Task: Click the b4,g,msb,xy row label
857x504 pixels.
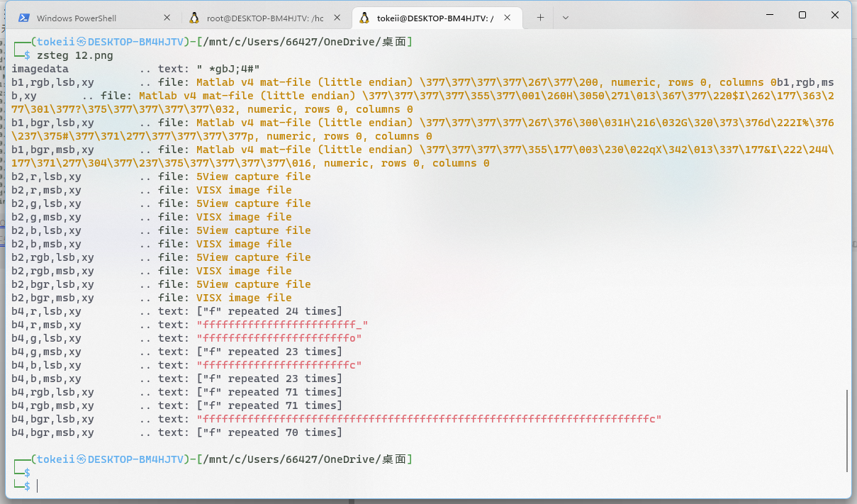Action: coord(46,352)
